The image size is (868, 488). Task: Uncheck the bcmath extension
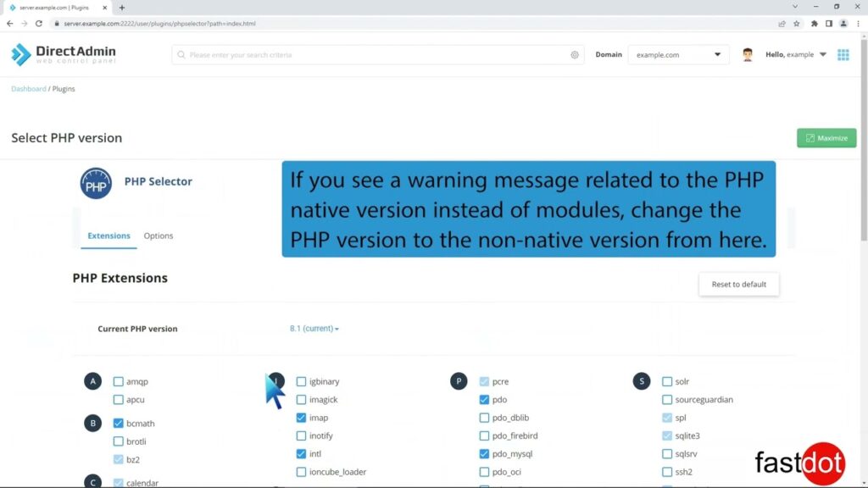pos(119,424)
